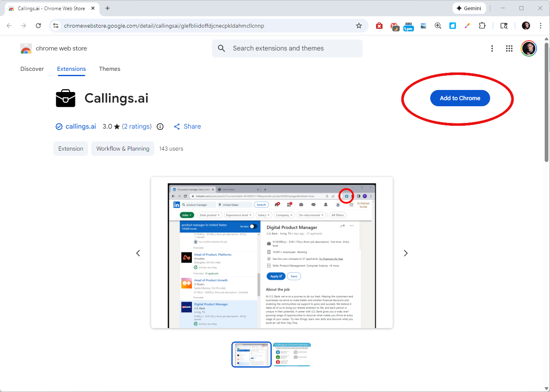This screenshot has width=550, height=392.
Task: Click the browser forward arrow
Action: [24, 26]
